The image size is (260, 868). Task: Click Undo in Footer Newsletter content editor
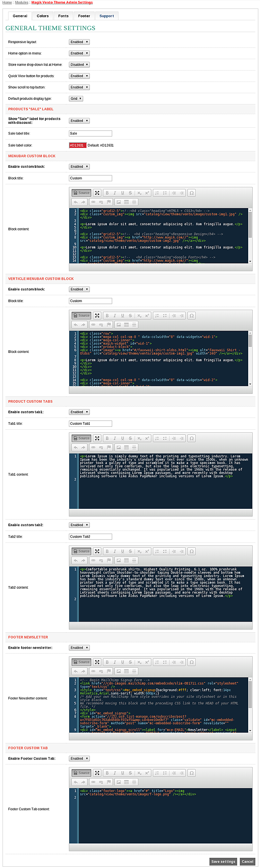(76, 671)
